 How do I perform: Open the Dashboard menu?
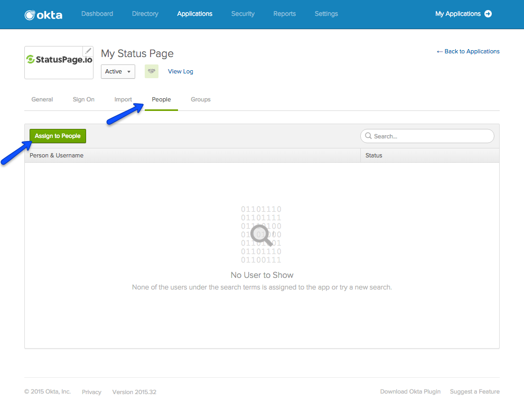[x=97, y=14]
